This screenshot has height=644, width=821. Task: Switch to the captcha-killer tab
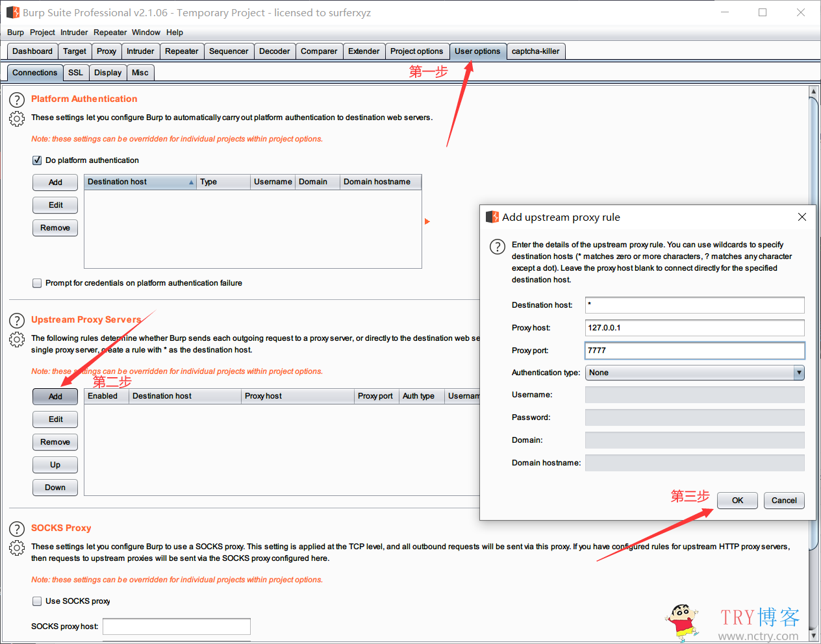536,51
